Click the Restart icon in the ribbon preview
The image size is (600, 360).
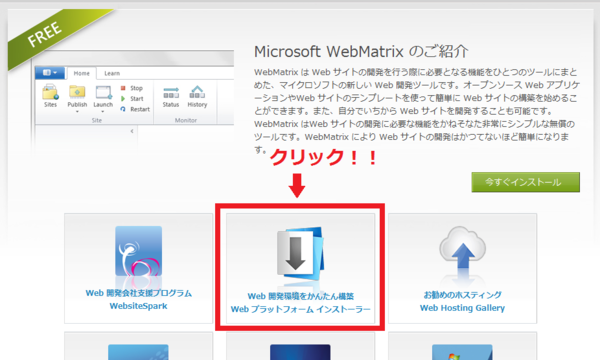[123, 109]
